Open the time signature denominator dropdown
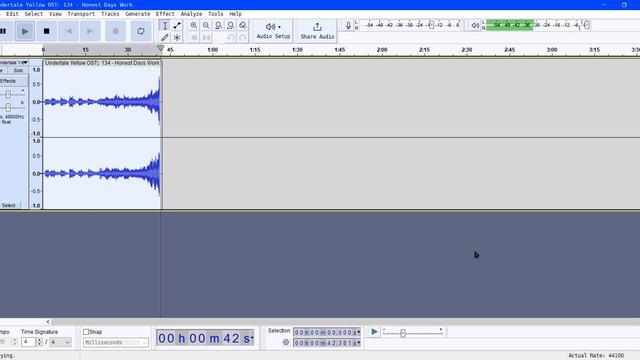 pos(60,342)
